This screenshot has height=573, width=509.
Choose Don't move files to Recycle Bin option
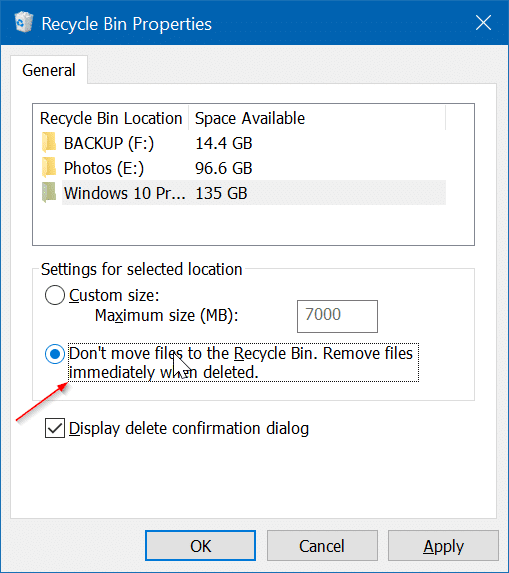[x=55, y=354]
